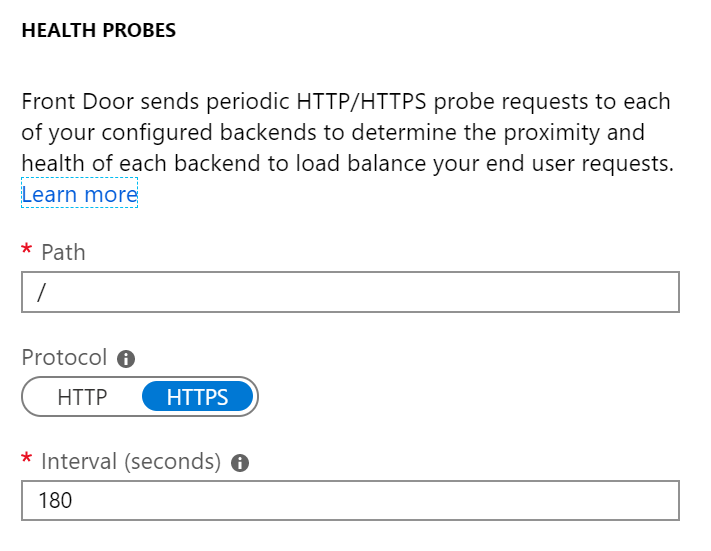Viewport: 711px width, 551px height.
Task: Click the 180 value in Interval
Action: tap(55, 501)
